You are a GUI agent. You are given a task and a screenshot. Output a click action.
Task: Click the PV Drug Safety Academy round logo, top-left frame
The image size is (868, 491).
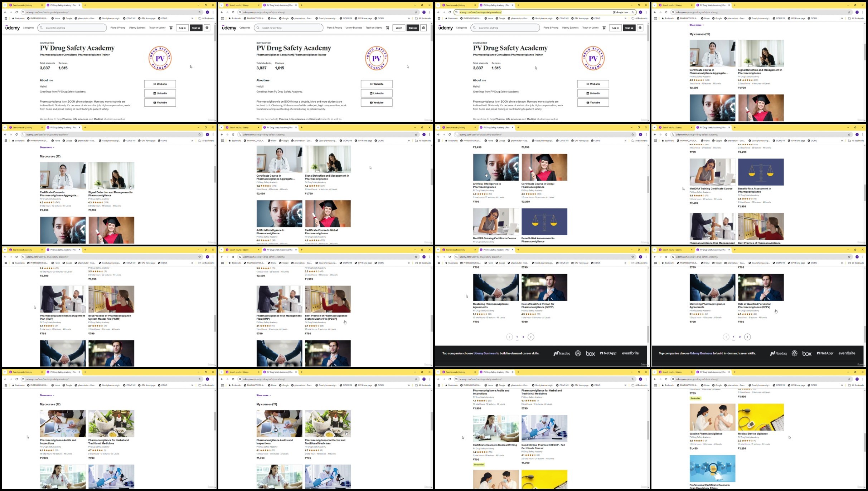point(160,58)
